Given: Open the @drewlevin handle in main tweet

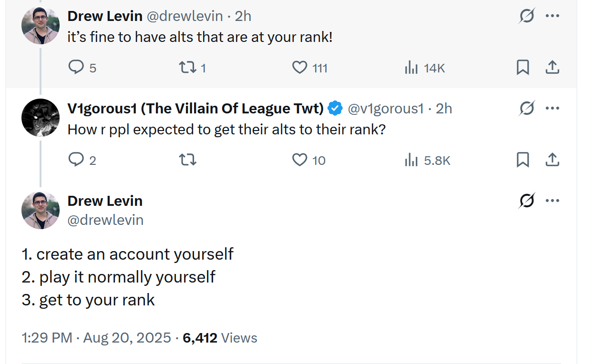Looking at the screenshot, I should 105,220.
